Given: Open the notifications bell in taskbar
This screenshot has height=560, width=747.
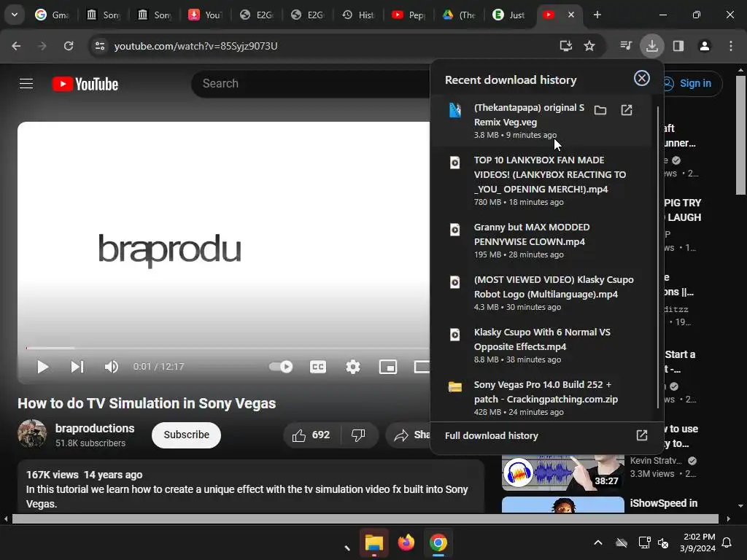Looking at the screenshot, I should pyautogui.click(x=727, y=542).
